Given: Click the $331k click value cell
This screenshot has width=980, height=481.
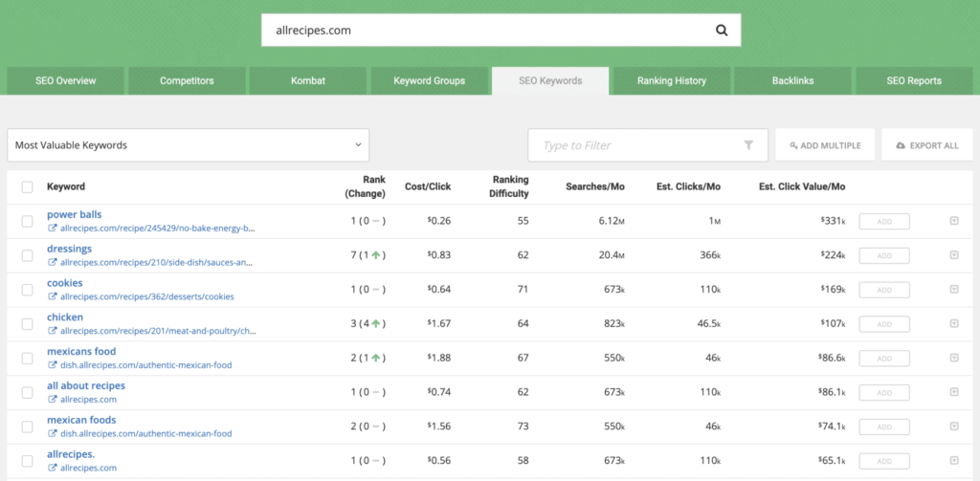Looking at the screenshot, I should 834,221.
